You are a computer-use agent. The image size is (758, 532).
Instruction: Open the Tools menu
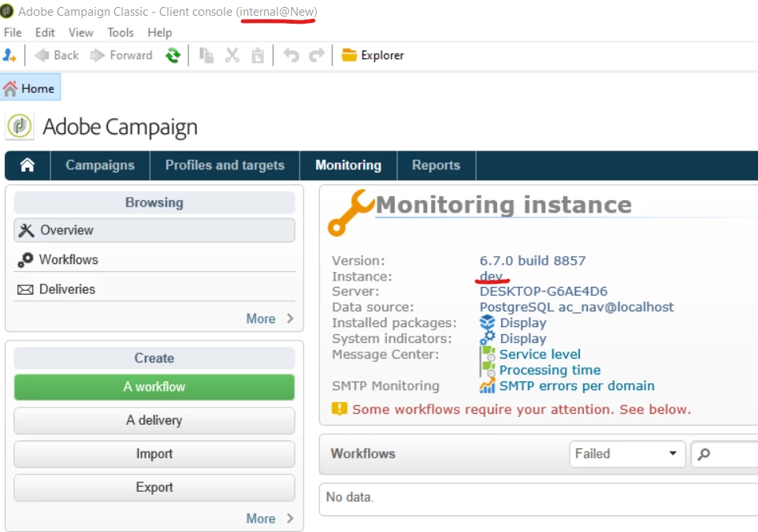[x=121, y=32]
